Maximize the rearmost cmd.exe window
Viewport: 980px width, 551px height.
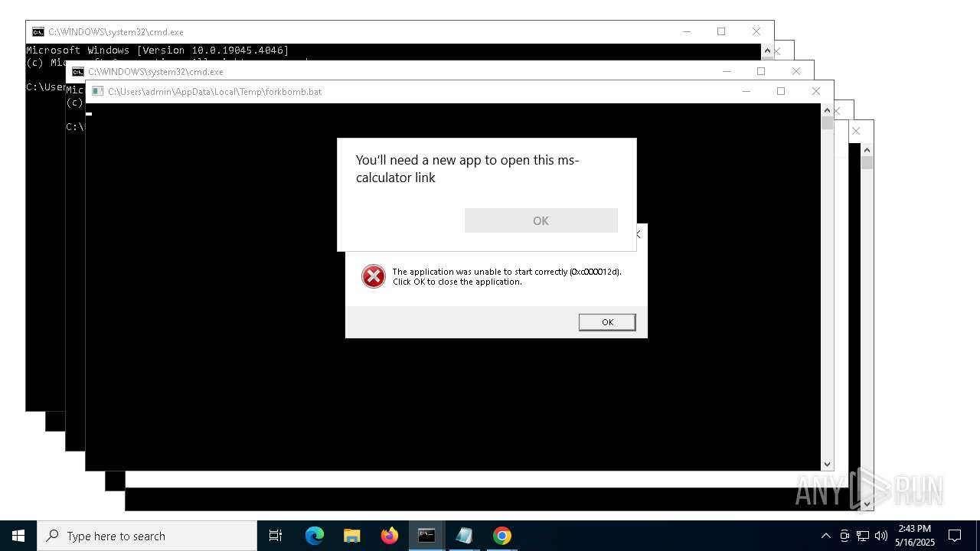point(721,31)
